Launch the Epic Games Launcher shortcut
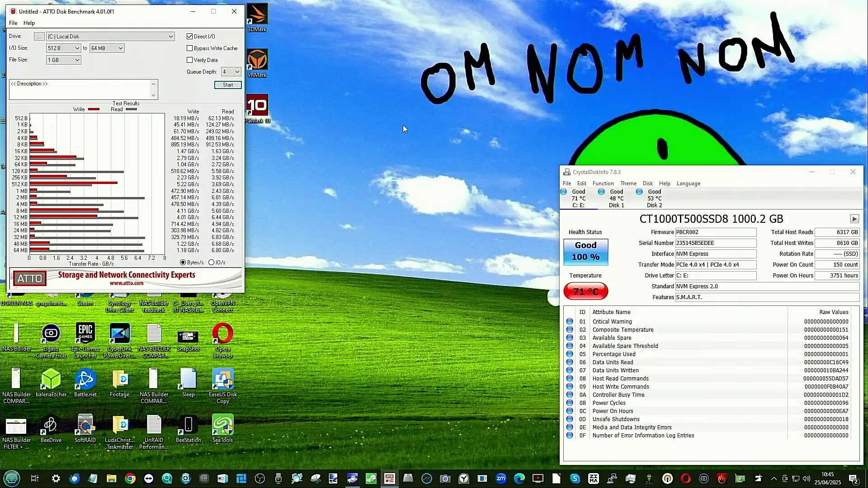 85,341
